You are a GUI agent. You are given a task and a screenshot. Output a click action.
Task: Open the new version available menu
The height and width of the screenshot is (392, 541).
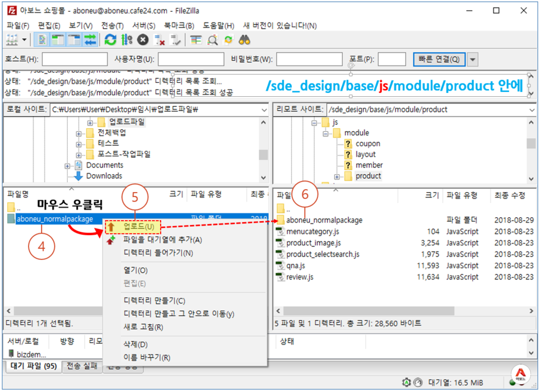280,26
